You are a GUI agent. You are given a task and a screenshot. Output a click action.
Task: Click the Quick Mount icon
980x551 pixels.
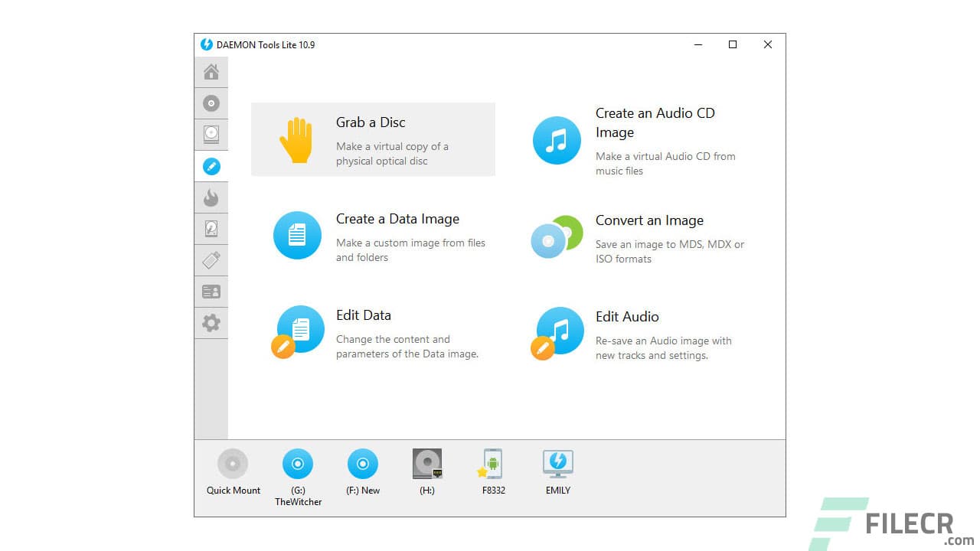coord(232,464)
